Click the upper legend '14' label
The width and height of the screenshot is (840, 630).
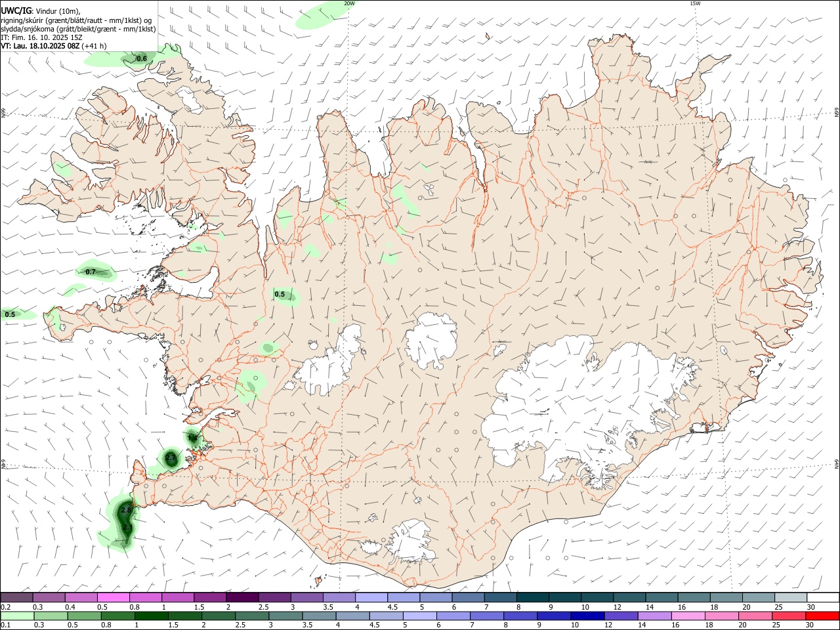(x=649, y=607)
